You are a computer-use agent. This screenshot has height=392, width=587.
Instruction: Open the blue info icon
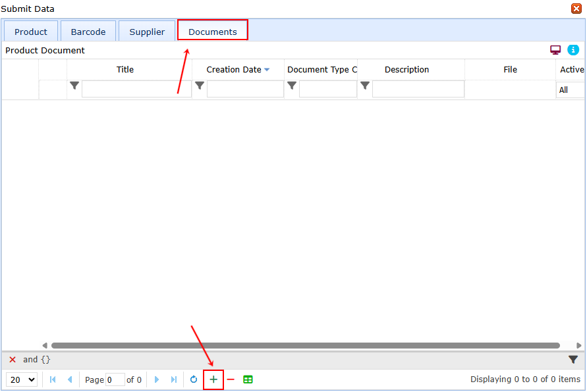[x=572, y=49]
